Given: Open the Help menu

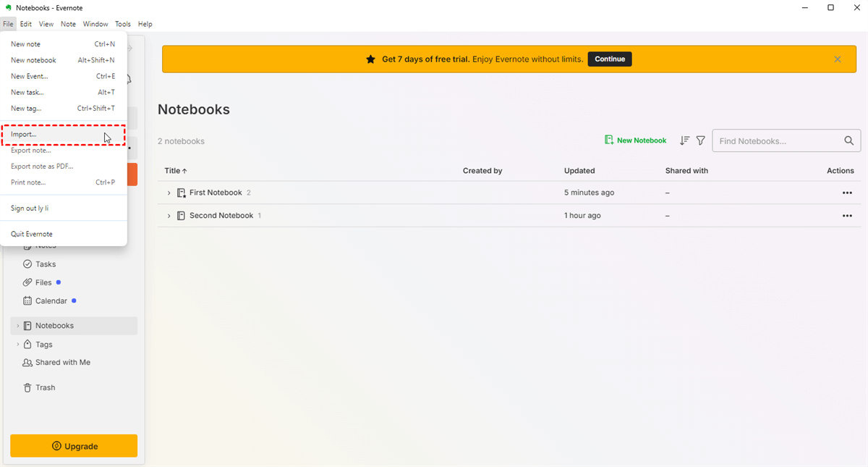Looking at the screenshot, I should 145,24.
